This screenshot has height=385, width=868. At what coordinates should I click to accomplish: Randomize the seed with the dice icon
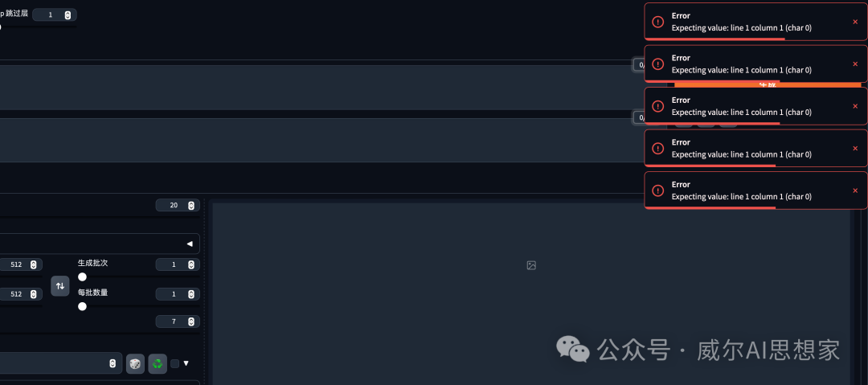(135, 363)
